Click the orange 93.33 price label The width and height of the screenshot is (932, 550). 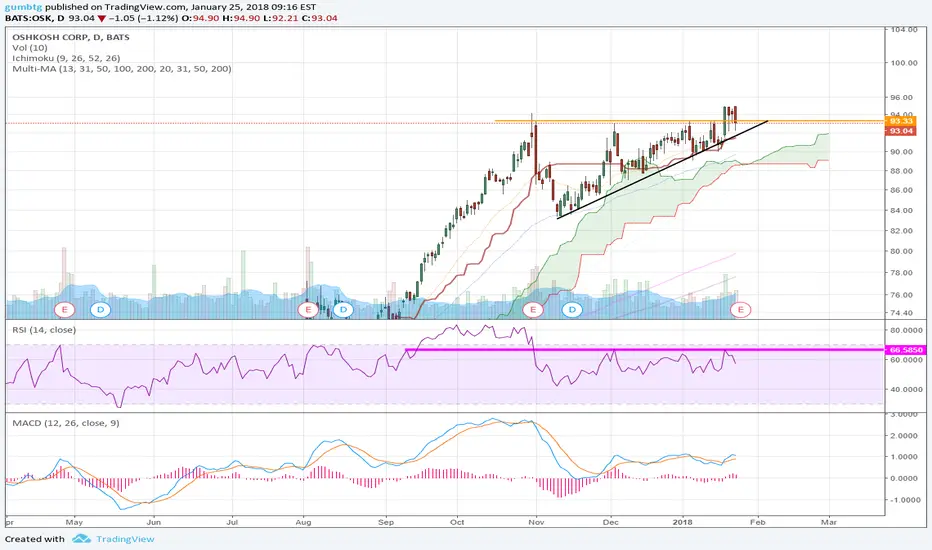[x=900, y=121]
